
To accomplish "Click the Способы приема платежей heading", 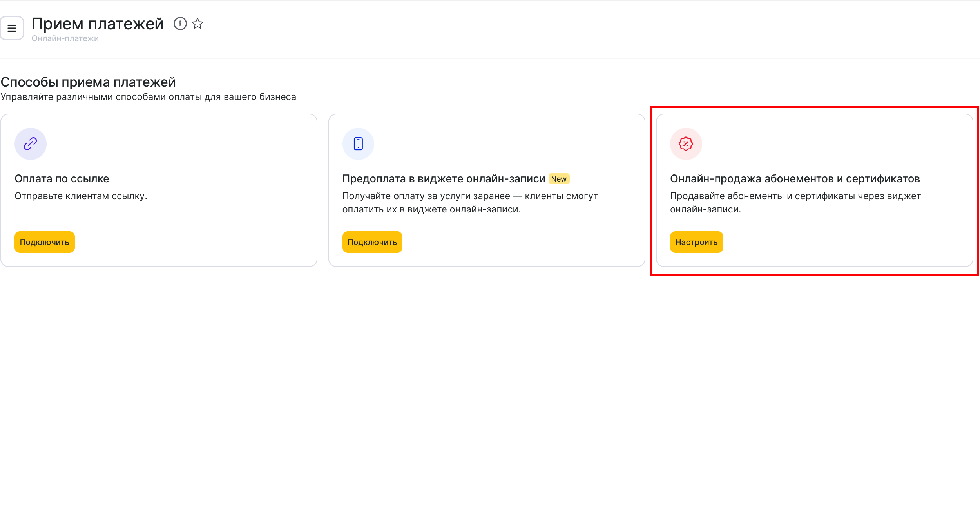I will tap(88, 82).
